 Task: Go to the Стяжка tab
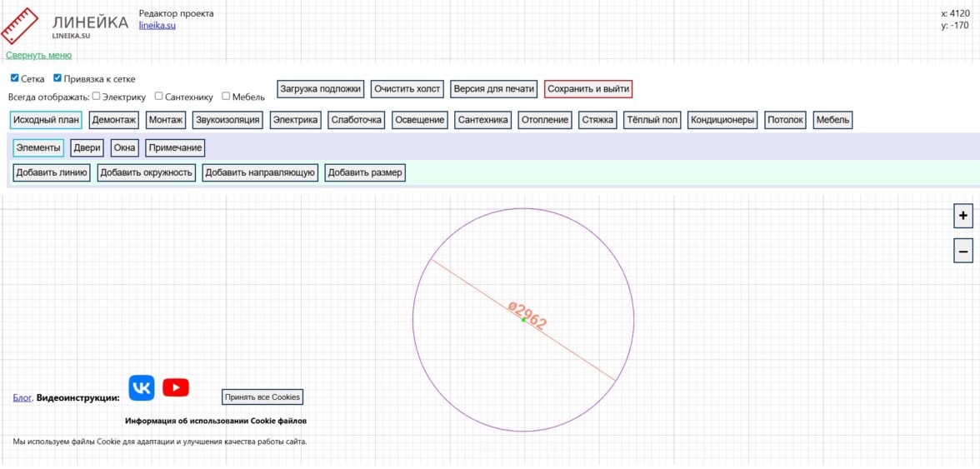click(598, 120)
